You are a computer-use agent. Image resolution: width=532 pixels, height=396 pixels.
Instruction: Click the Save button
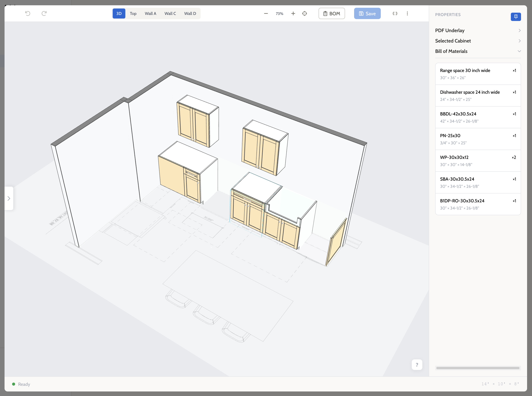pos(367,14)
